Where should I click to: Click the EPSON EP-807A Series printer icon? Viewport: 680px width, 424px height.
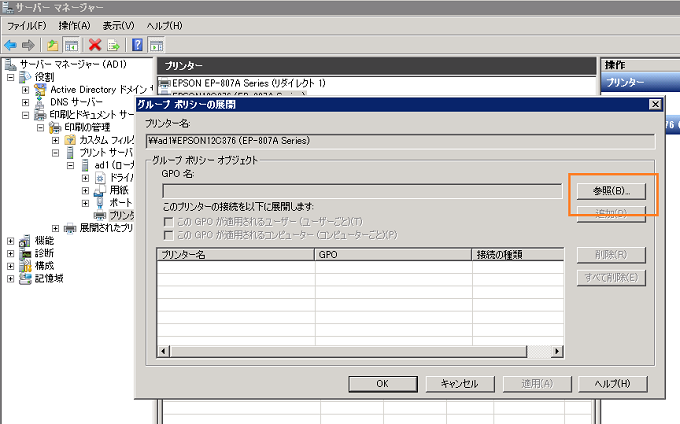[x=165, y=83]
